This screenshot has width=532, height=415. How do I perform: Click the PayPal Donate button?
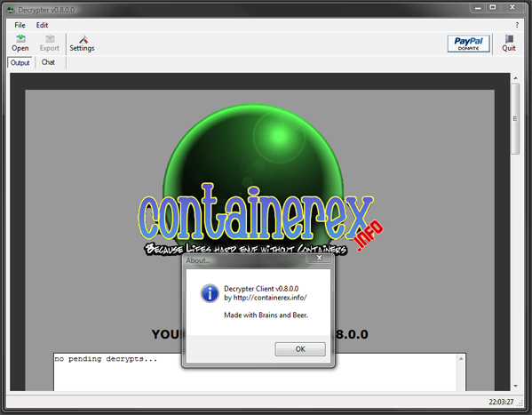469,44
